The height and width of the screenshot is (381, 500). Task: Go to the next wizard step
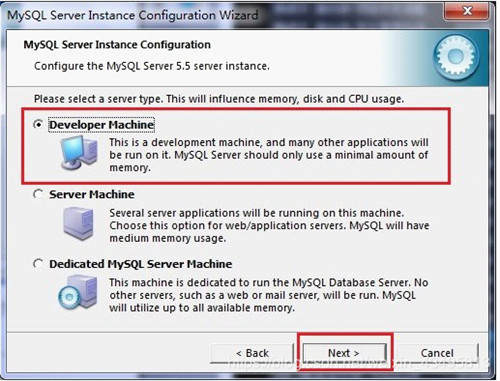(344, 353)
